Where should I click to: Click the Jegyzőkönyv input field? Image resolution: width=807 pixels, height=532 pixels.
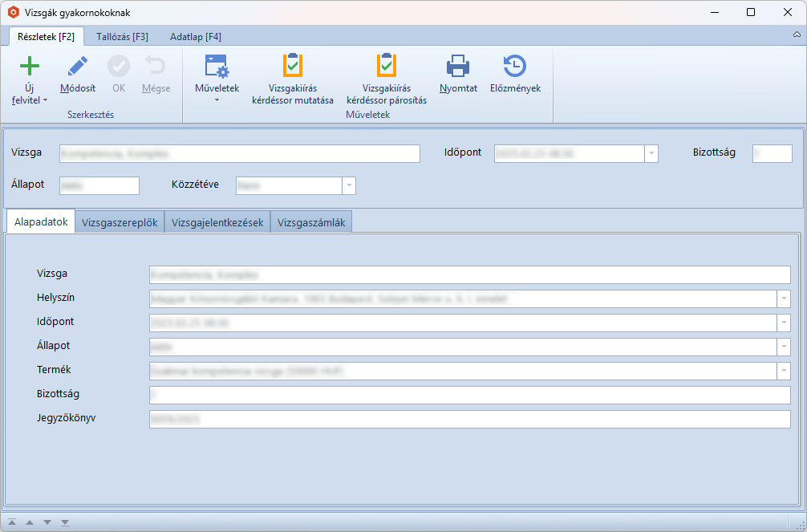click(469, 419)
